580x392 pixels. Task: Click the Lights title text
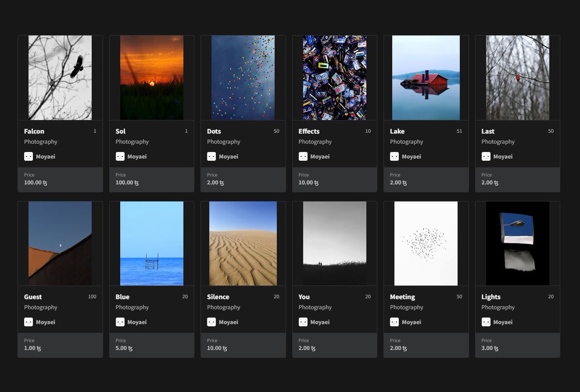click(491, 297)
